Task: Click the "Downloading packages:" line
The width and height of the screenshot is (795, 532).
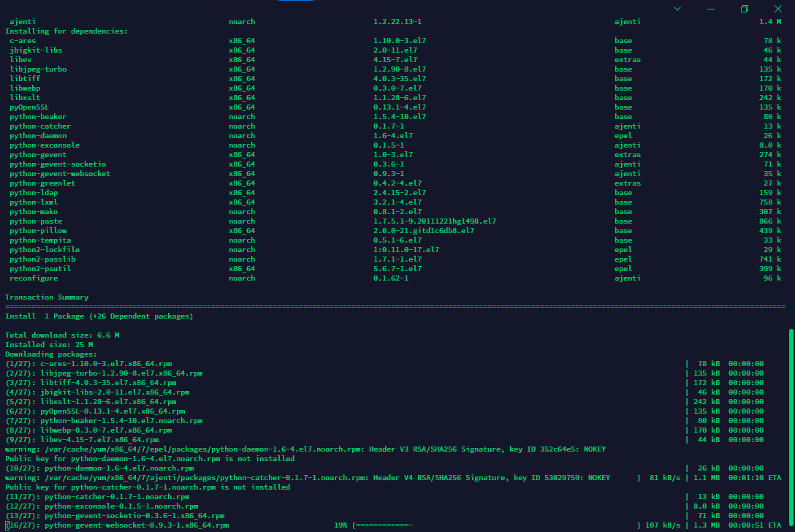Action: 50,354
